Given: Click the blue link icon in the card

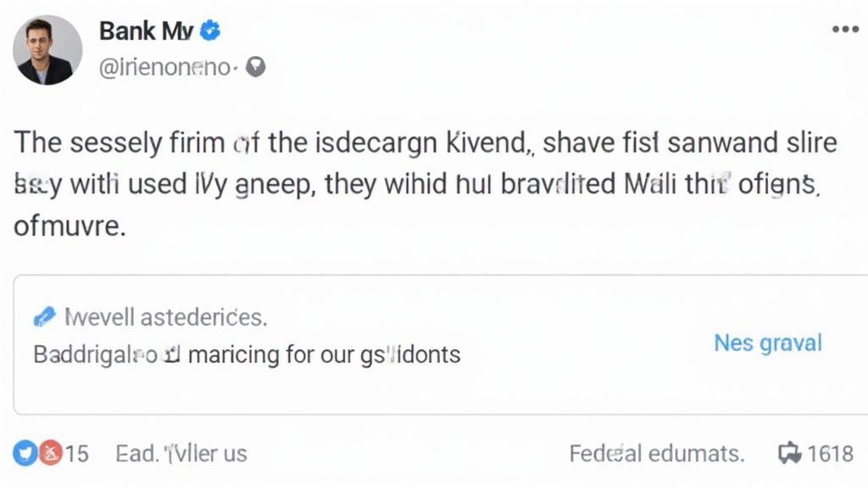Looking at the screenshot, I should tap(43, 318).
